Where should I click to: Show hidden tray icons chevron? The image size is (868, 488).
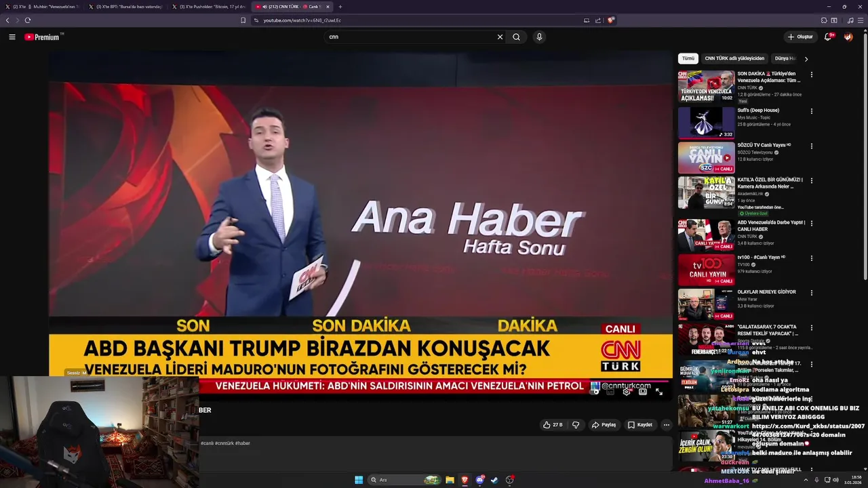(x=806, y=480)
